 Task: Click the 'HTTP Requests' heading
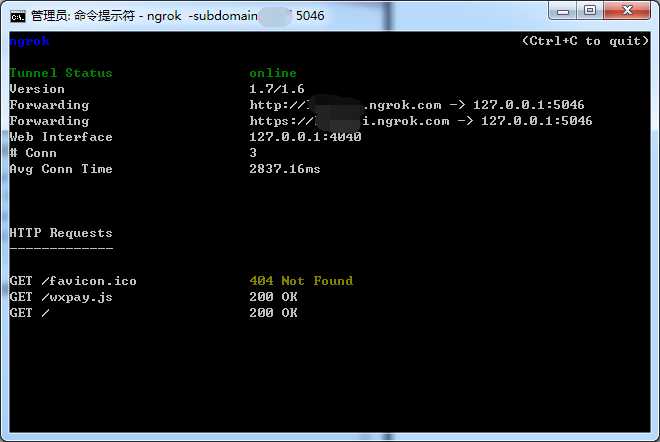[61, 233]
